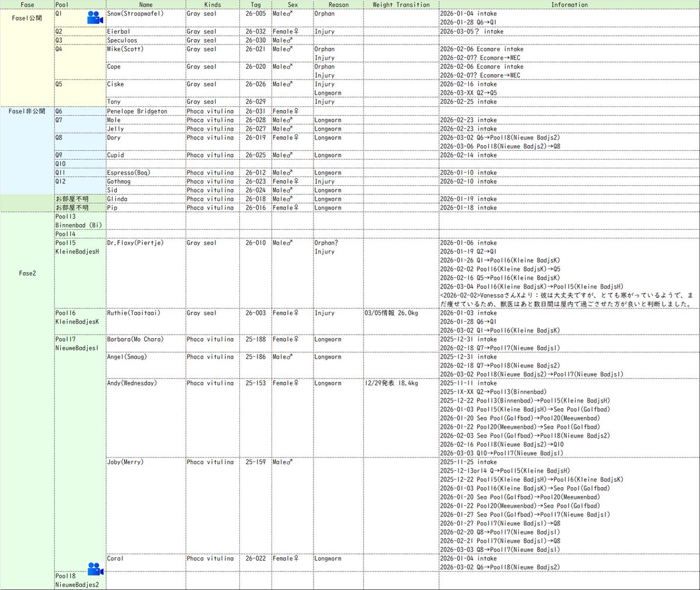Select name cell 'Speculoos'
Screen dimensions: 700x590
pyautogui.click(x=146, y=40)
